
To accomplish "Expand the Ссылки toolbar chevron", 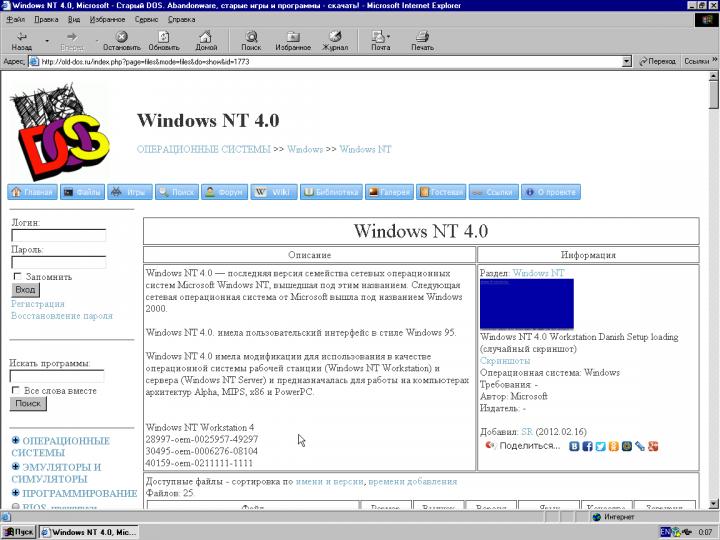I will [x=714, y=60].
